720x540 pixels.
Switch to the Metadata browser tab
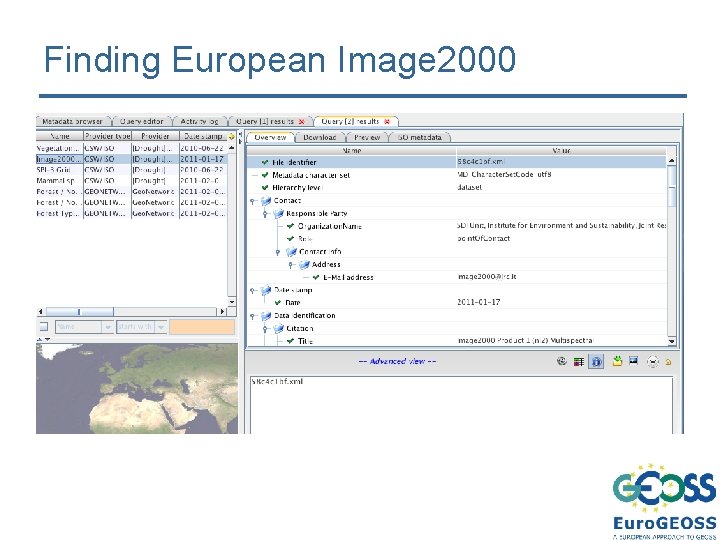(x=73, y=121)
